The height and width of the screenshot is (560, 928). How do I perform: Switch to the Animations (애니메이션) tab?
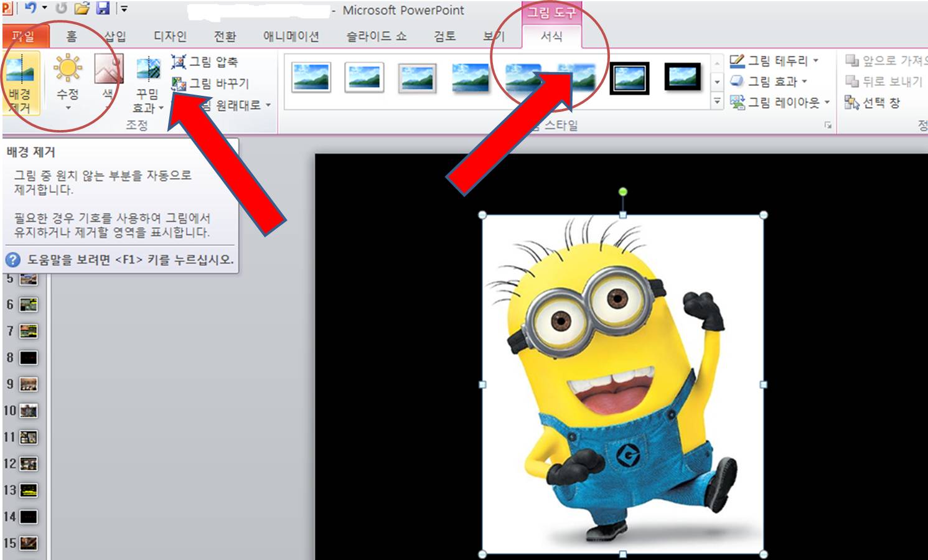(291, 36)
